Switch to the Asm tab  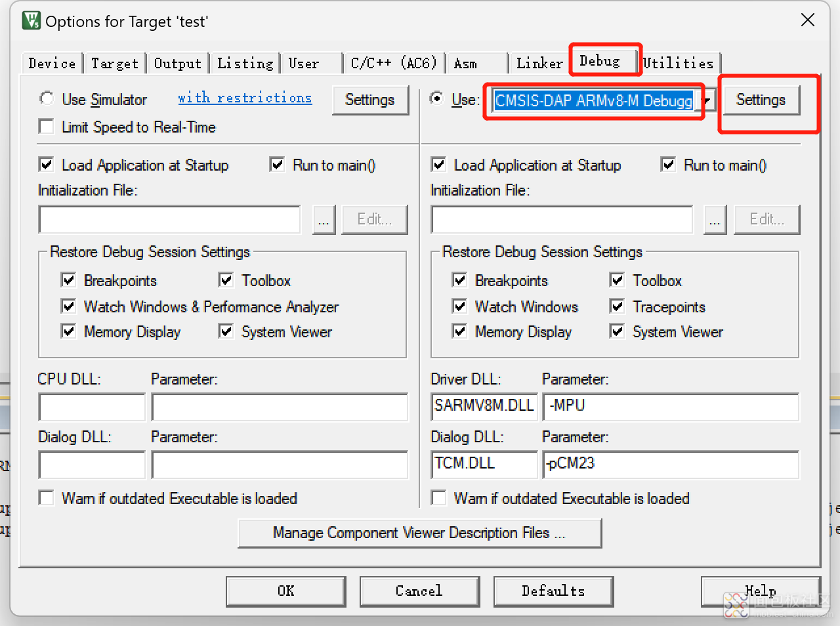click(x=478, y=64)
